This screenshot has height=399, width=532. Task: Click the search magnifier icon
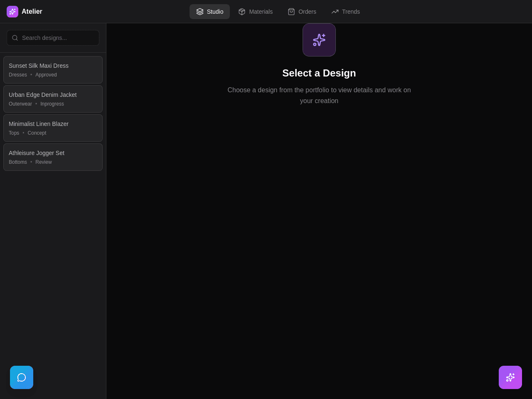[15, 38]
